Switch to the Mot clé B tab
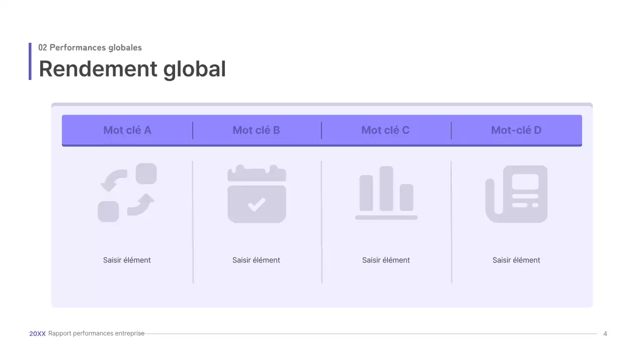644x362 pixels. (257, 130)
